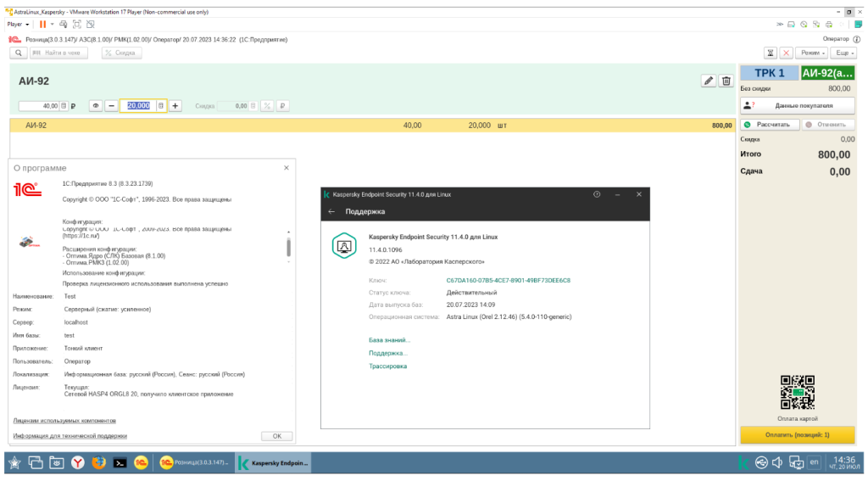Click the minus button to decrease quantity

click(111, 106)
